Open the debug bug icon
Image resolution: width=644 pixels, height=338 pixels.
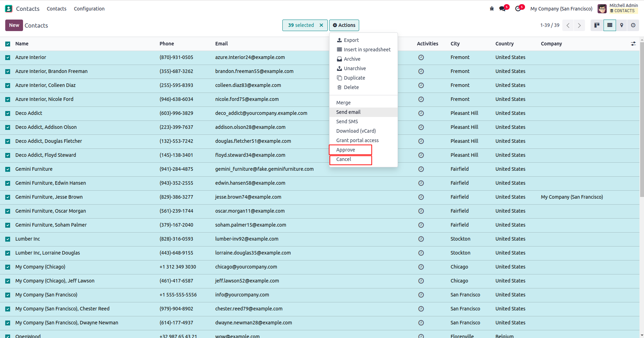click(x=492, y=9)
